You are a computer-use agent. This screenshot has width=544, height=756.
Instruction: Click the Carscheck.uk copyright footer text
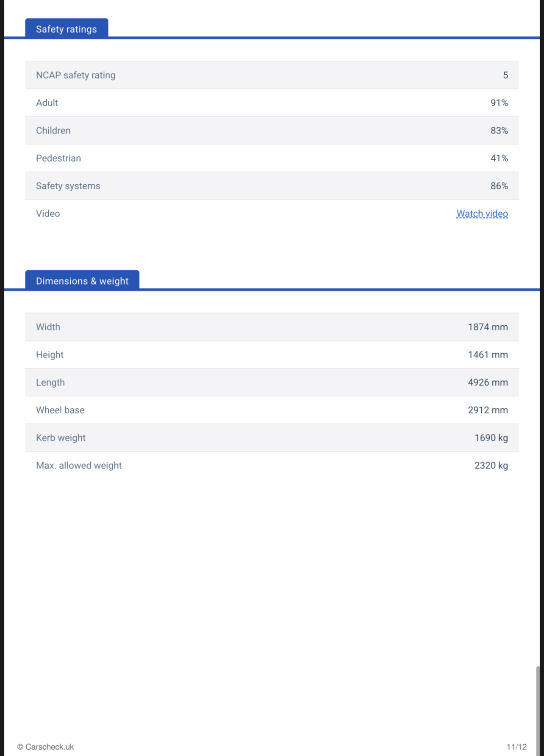pyautogui.click(x=46, y=747)
